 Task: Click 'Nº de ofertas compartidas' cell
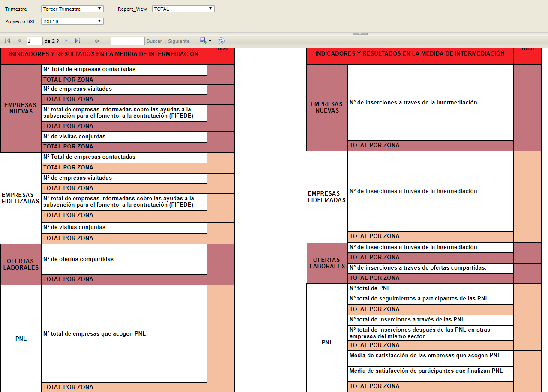tap(124, 259)
